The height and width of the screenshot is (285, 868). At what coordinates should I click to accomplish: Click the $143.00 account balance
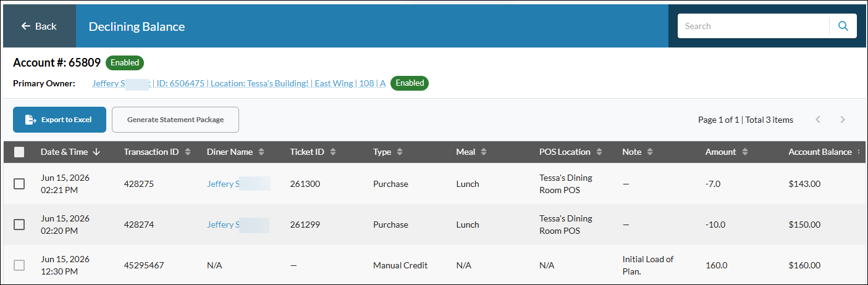pyautogui.click(x=804, y=184)
